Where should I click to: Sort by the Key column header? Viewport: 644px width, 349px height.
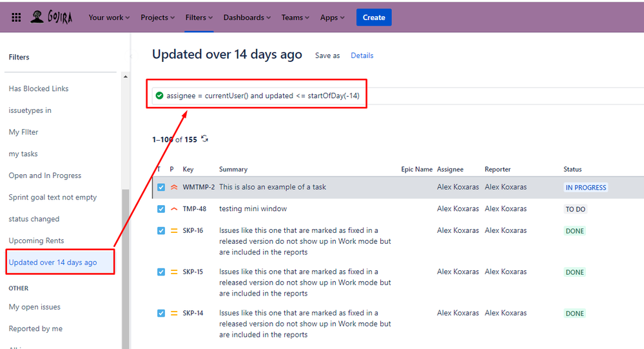[188, 170]
